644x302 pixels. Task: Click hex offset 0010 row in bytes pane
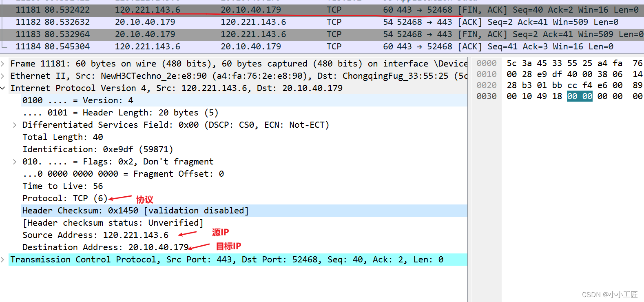pos(487,74)
